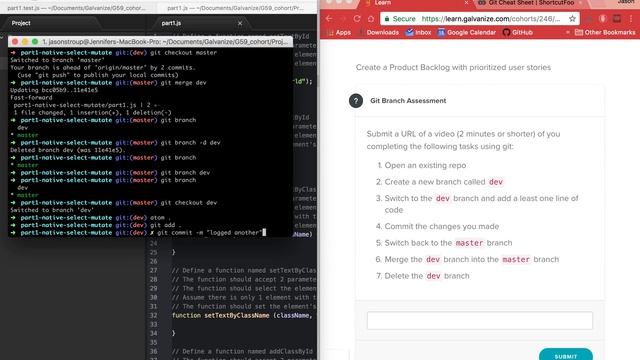Click the Chrome home icon
Viewport: 640px width, 360px height.
[371, 19]
